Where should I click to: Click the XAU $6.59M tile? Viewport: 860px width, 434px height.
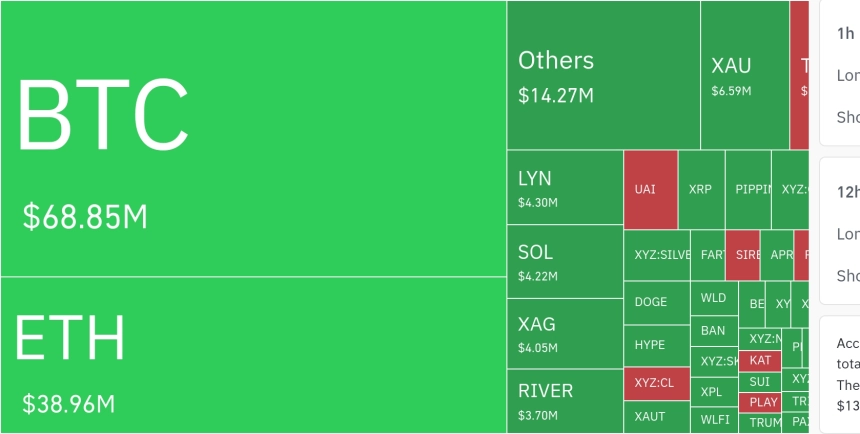click(x=744, y=76)
